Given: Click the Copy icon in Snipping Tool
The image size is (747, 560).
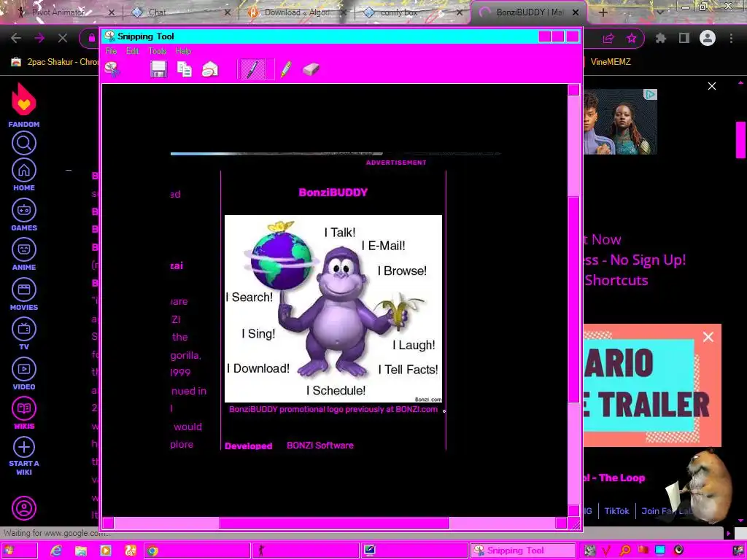Looking at the screenshot, I should [x=185, y=69].
